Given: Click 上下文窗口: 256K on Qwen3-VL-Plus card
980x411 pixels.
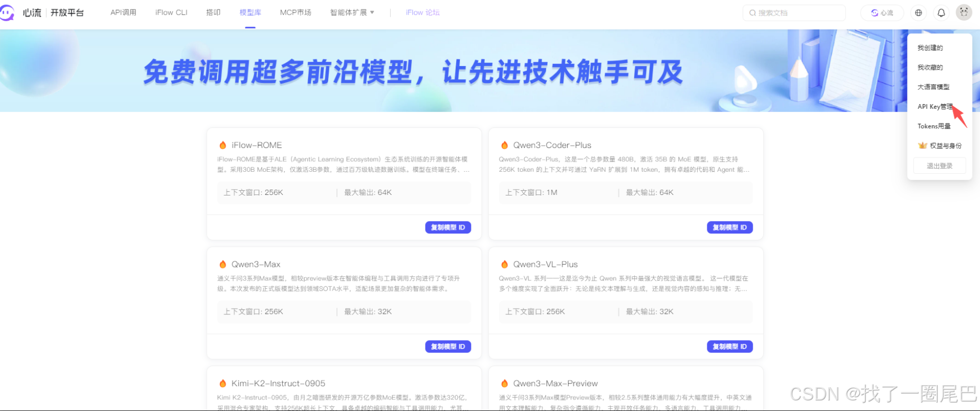Looking at the screenshot, I should tap(535, 312).
